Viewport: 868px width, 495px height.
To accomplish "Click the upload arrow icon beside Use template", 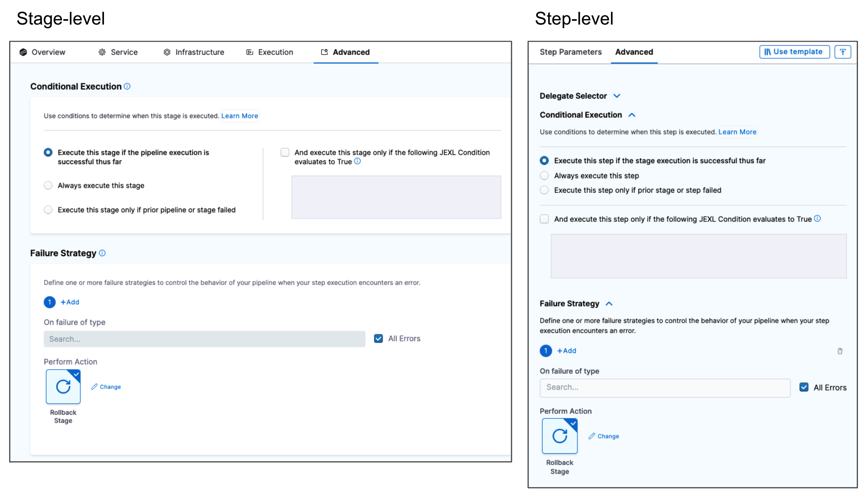I will [x=842, y=52].
